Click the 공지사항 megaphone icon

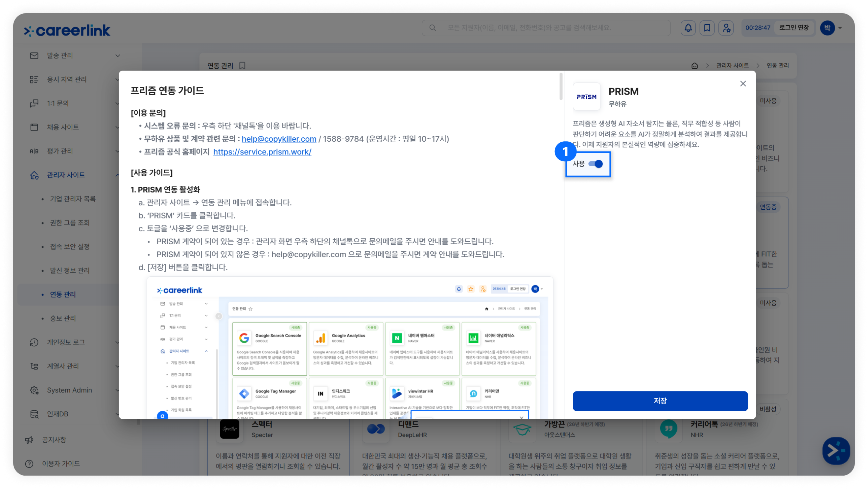[29, 440]
